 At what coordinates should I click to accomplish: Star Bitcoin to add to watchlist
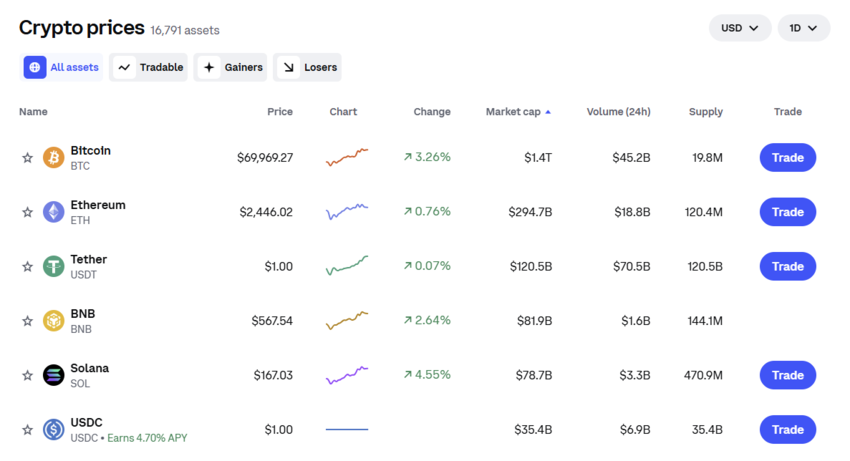(28, 158)
